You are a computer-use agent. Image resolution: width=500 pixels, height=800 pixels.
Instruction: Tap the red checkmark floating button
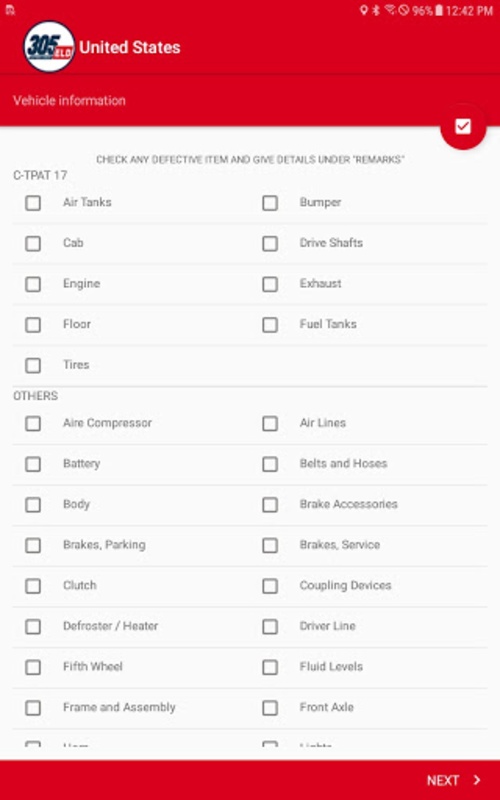coord(463,127)
